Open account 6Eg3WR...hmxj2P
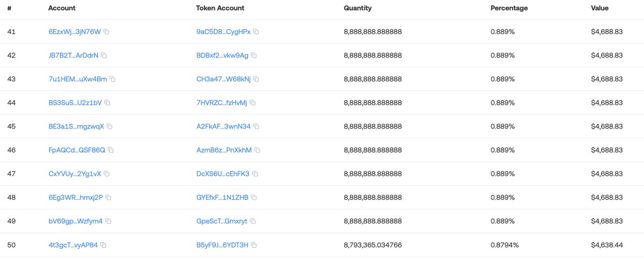644x258 pixels. pyautogui.click(x=75, y=197)
